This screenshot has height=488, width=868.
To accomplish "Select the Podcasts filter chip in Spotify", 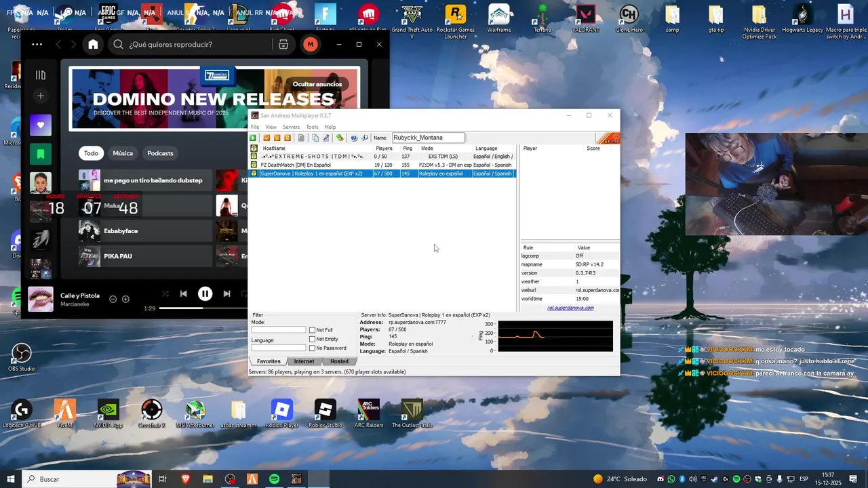I will click(160, 153).
